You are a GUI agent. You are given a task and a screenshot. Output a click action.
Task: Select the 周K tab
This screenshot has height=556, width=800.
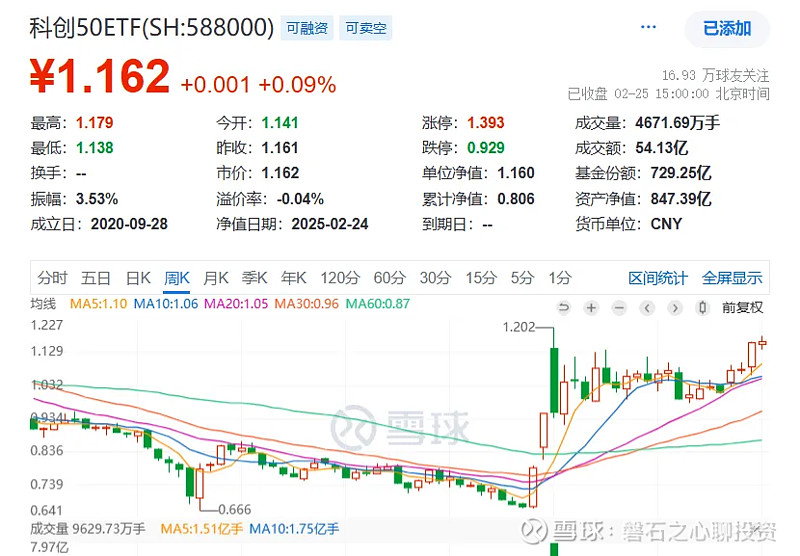point(177,278)
